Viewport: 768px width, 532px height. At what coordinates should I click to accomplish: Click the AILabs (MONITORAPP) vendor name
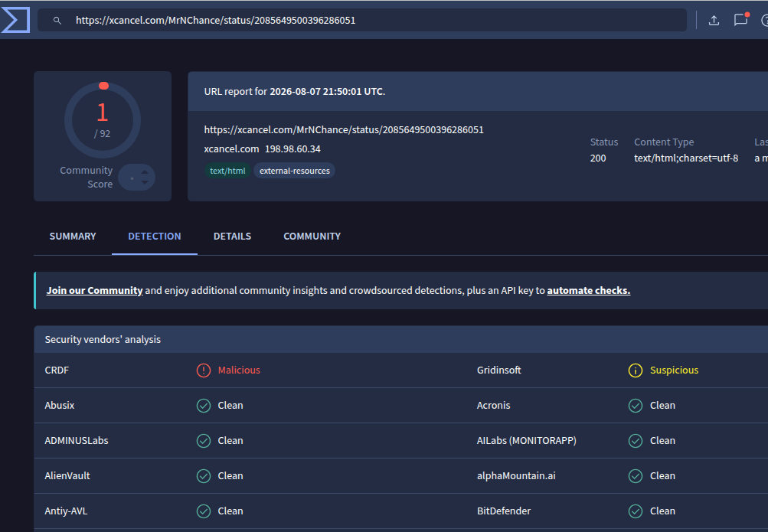[x=527, y=441]
